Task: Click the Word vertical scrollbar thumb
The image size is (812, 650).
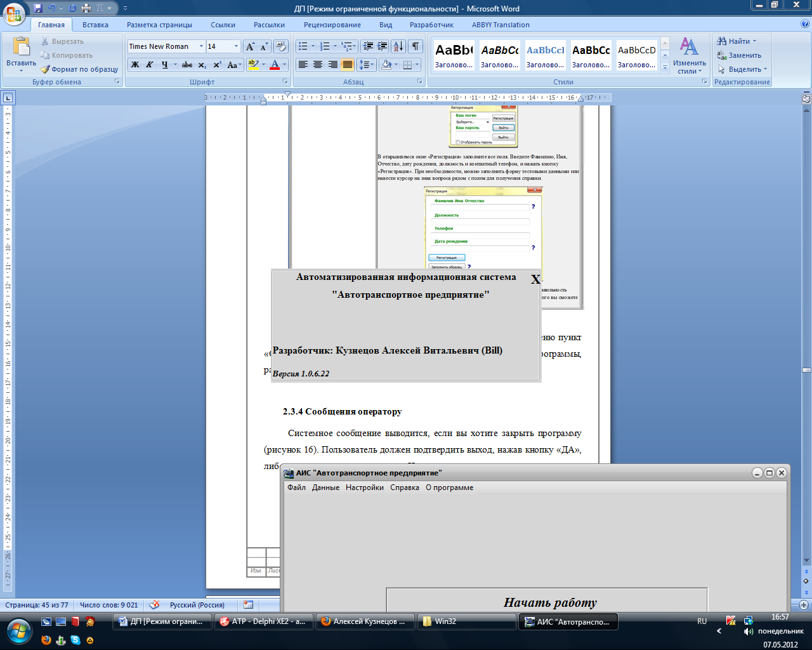Action: pyautogui.click(x=806, y=369)
